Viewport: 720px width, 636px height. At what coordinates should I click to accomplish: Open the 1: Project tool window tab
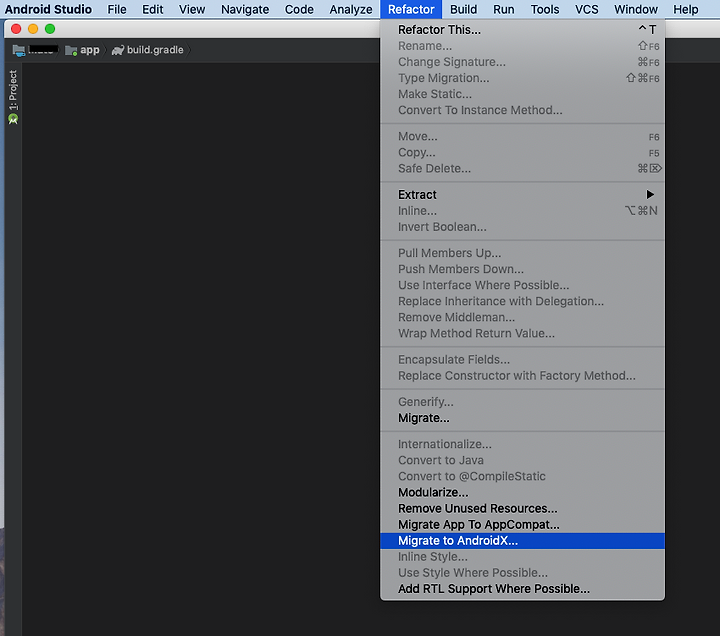(13, 90)
